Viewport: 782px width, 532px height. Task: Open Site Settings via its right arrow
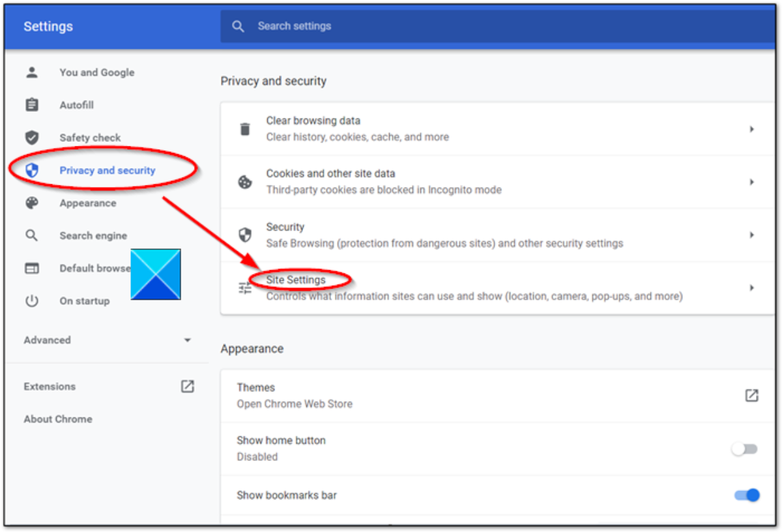tap(751, 288)
